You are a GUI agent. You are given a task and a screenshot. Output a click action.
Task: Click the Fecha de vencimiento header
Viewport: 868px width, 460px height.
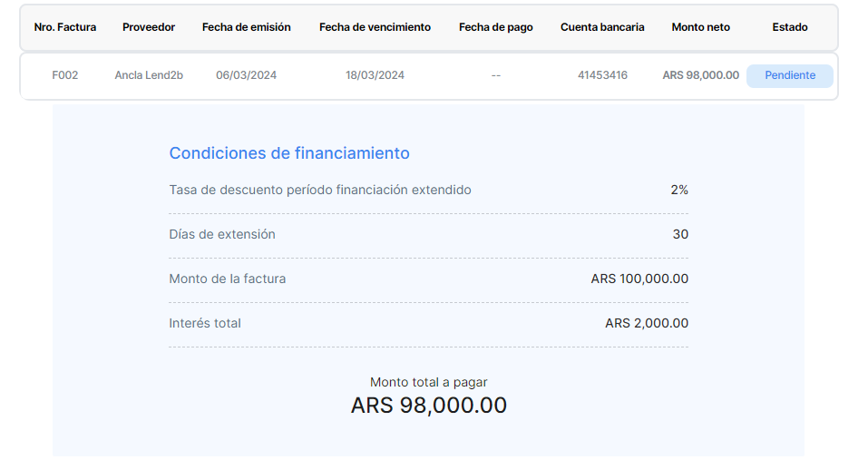[x=375, y=27]
